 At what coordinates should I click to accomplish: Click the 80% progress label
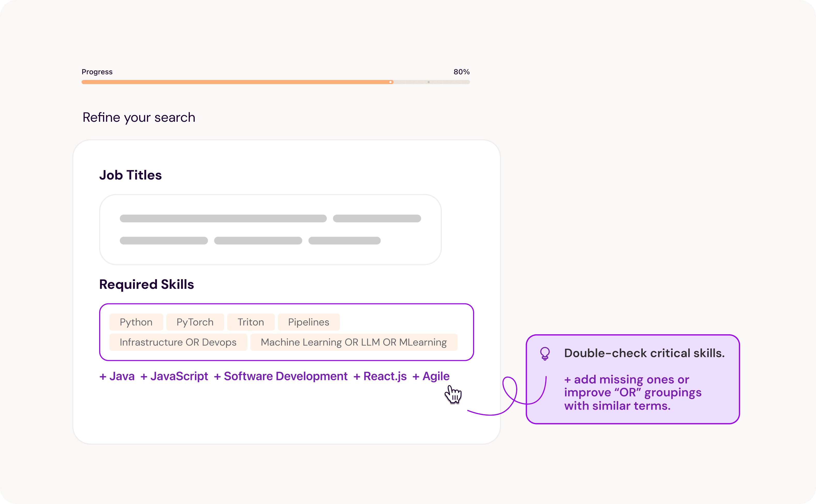pos(461,72)
